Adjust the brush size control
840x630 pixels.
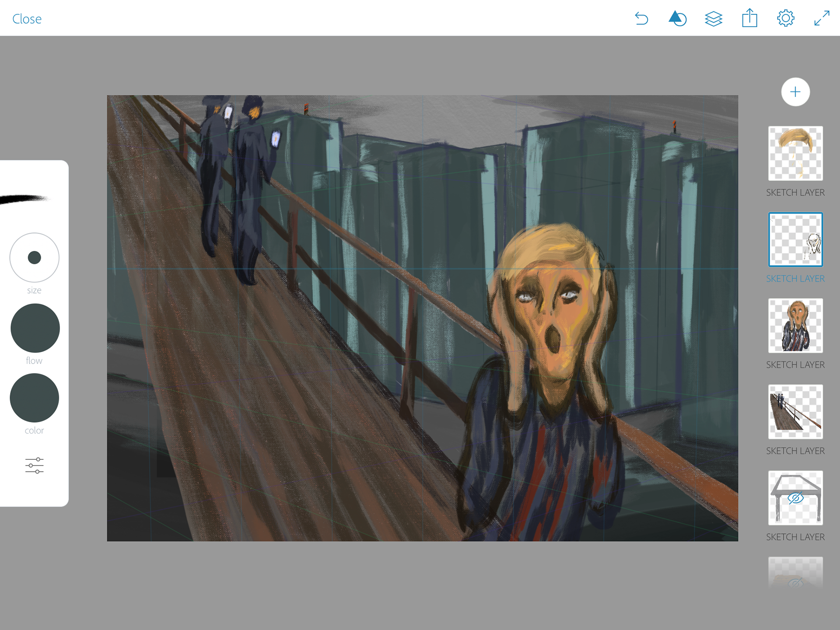(x=35, y=257)
